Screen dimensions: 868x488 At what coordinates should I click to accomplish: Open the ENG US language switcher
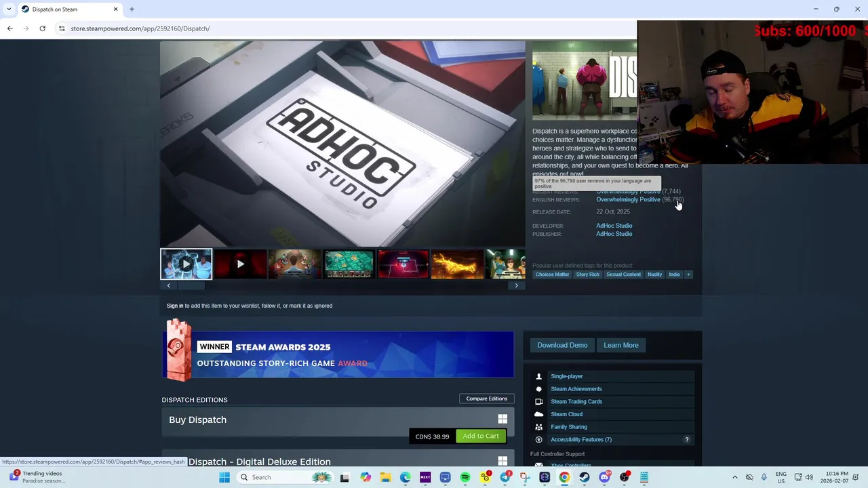pyautogui.click(x=781, y=477)
